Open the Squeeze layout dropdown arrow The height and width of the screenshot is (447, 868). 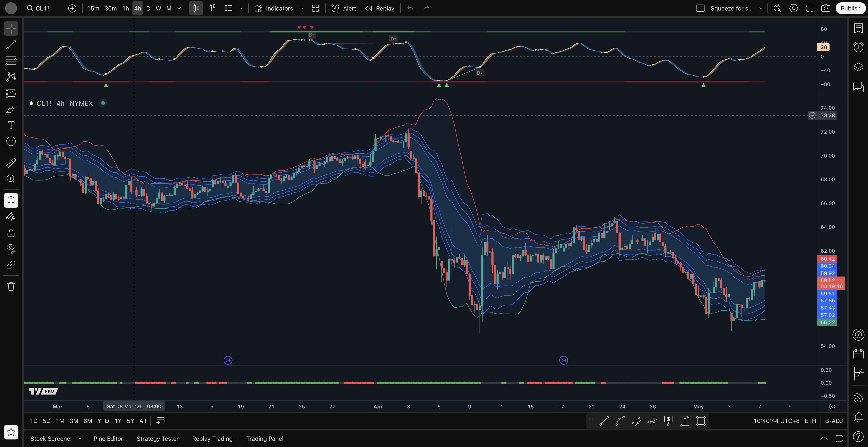tap(760, 8)
